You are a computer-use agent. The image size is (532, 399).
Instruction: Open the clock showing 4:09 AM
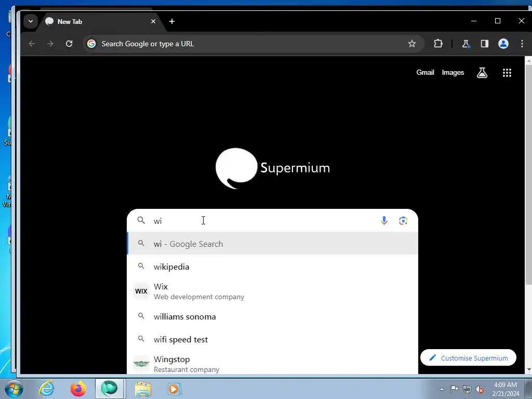pyautogui.click(x=505, y=389)
